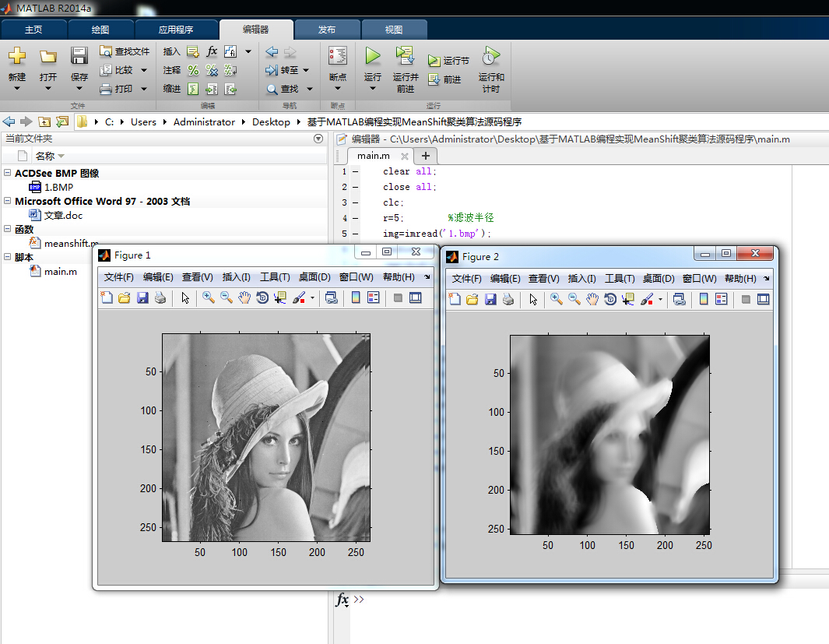Click the Save (保存) disk icon
Screen dimensions: 829x644
click(79, 56)
